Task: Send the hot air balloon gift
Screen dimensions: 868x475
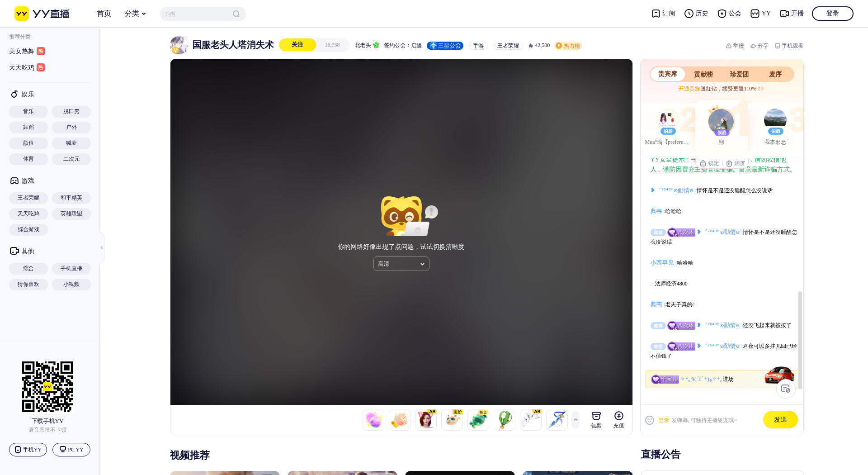Action: [x=505, y=420]
